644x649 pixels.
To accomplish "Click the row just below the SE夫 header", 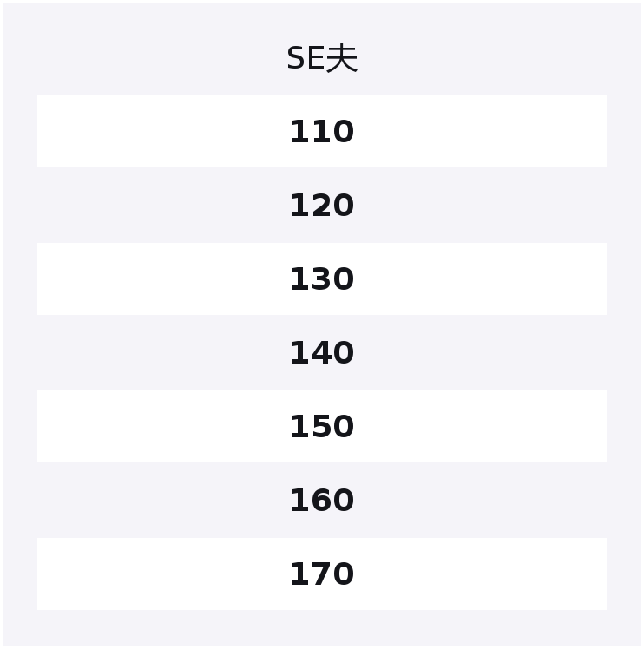I will click(322, 132).
